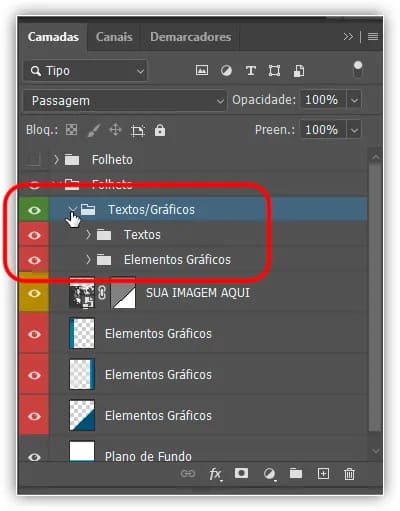
Task: Expand the top Folheto group
Action: click(56, 160)
